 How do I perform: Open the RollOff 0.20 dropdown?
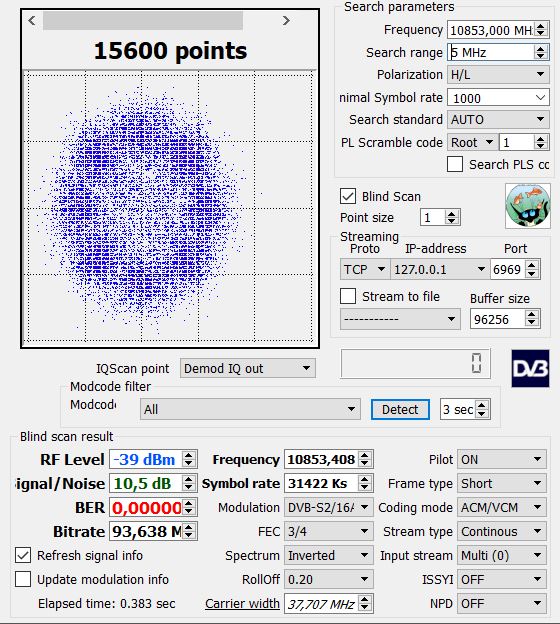(328, 579)
